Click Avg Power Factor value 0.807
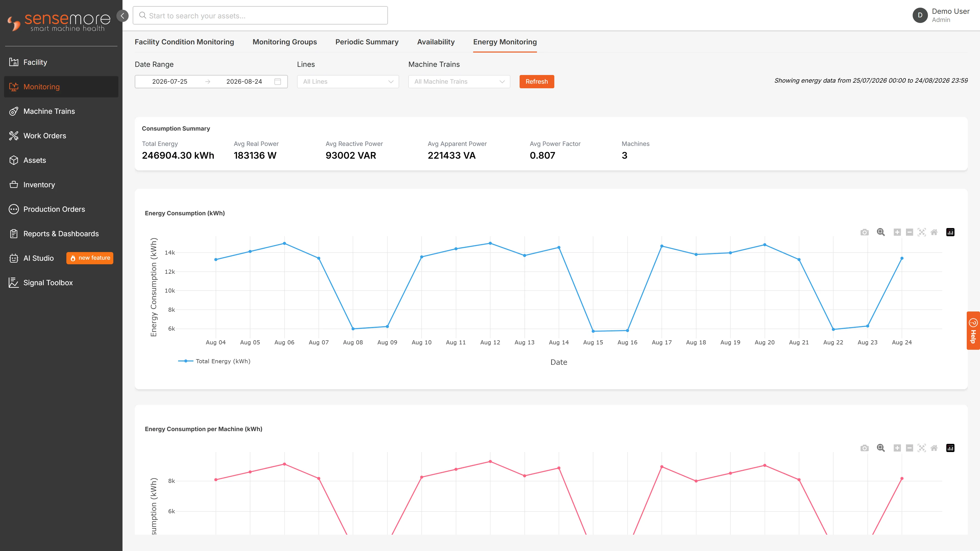The height and width of the screenshot is (551, 980). 543,156
